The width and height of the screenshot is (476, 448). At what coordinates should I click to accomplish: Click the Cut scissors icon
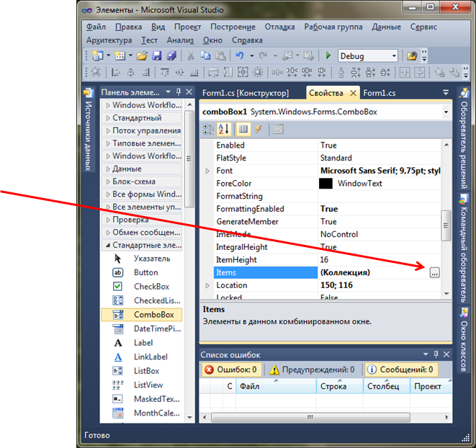click(191, 56)
